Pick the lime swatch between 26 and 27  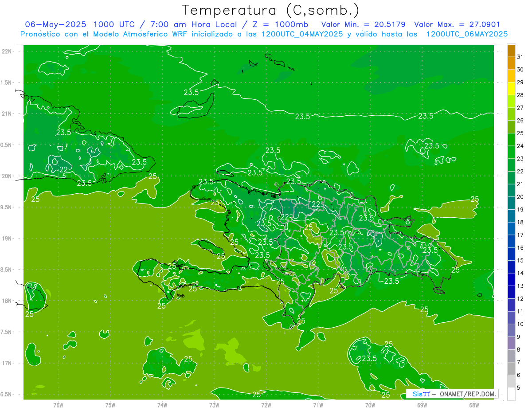pos(511,114)
